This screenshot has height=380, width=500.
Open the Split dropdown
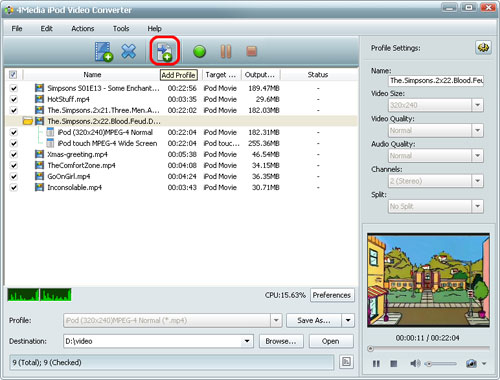click(x=477, y=206)
